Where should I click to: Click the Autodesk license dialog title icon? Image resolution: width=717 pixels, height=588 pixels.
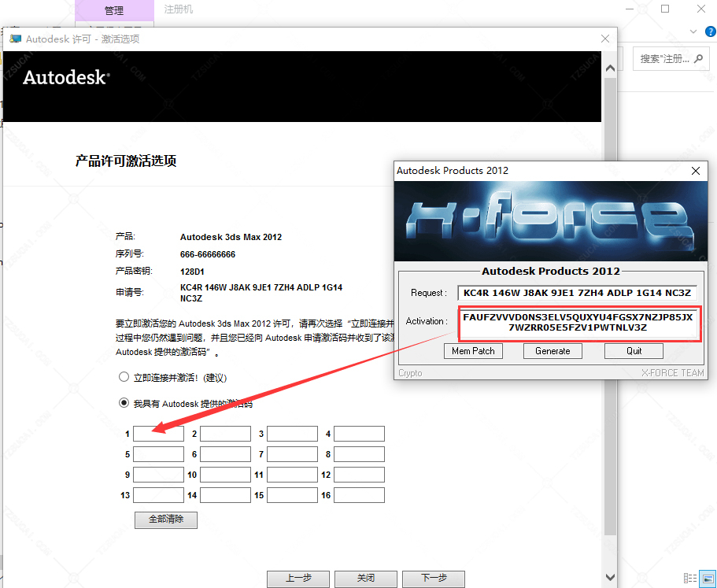(16, 39)
